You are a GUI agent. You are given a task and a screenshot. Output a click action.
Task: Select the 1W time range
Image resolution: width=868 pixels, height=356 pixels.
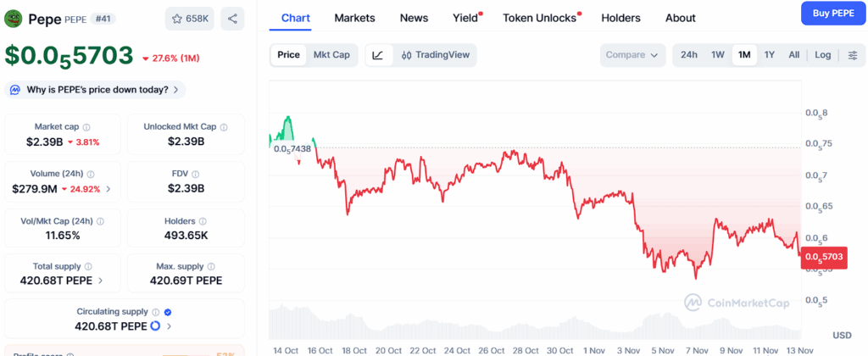point(717,55)
